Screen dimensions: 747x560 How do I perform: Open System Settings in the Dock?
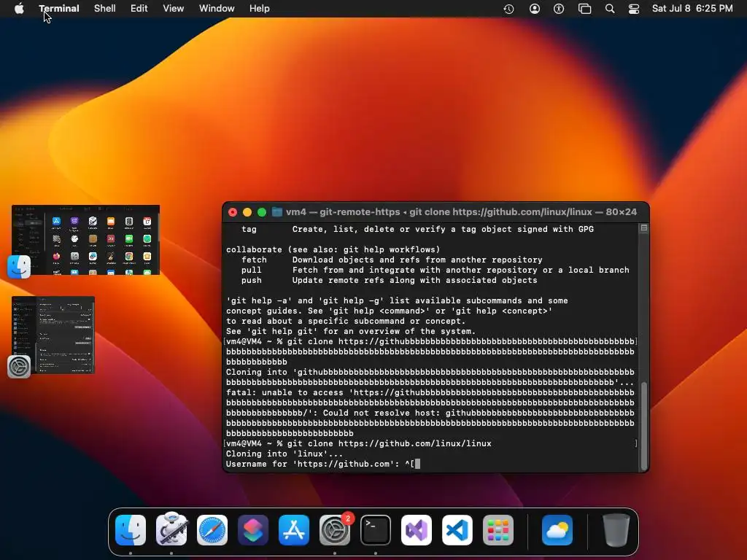tap(335, 530)
